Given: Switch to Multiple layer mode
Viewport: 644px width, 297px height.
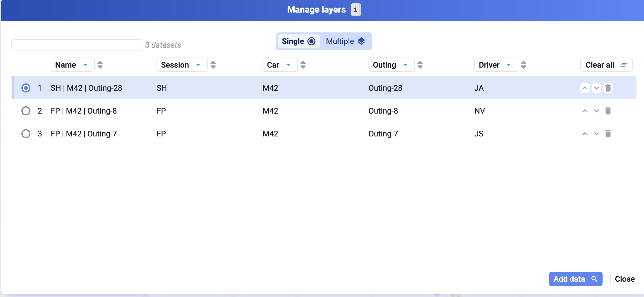Looking at the screenshot, I should pos(345,41).
